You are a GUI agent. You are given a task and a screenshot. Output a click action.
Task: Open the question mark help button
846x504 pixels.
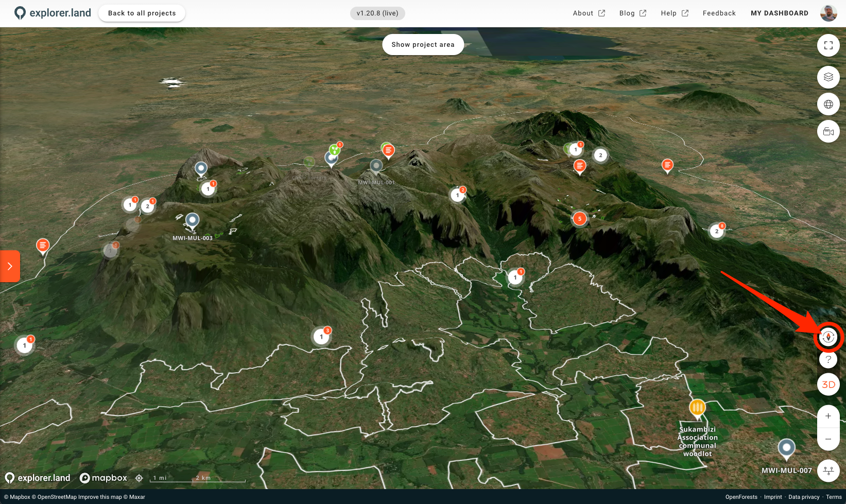(828, 359)
